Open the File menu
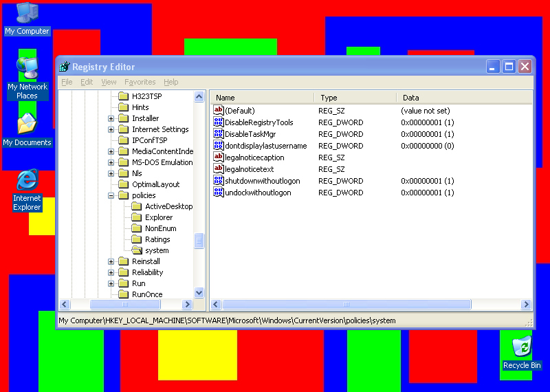Screen dimensions: 550x392 [67, 82]
